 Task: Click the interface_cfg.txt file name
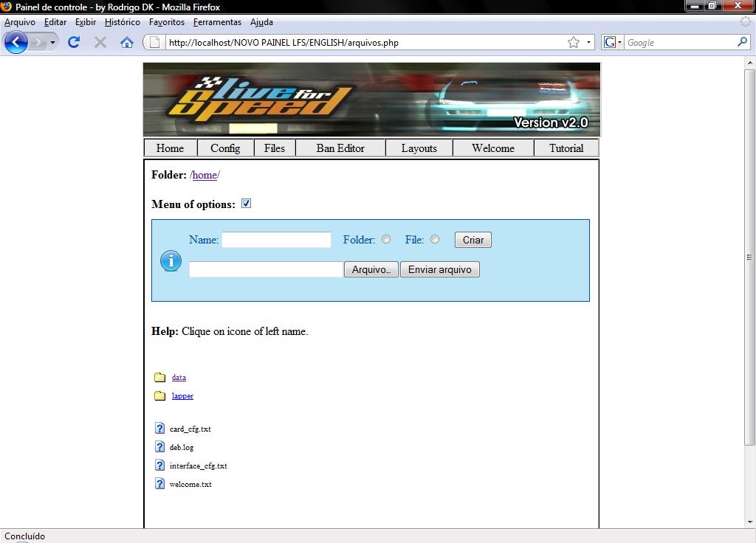click(x=198, y=466)
